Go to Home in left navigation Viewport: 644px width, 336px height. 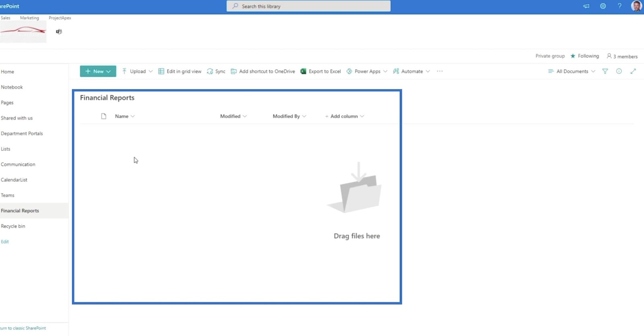7,72
